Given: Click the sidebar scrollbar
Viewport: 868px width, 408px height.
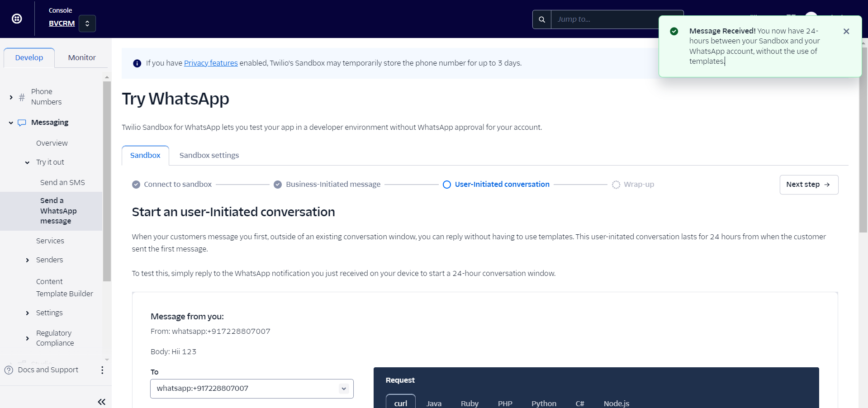Looking at the screenshot, I should (107, 181).
